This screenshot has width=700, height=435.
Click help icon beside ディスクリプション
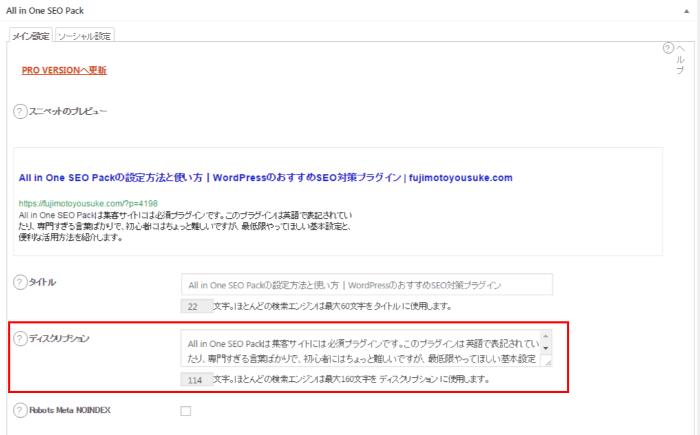[20, 339]
